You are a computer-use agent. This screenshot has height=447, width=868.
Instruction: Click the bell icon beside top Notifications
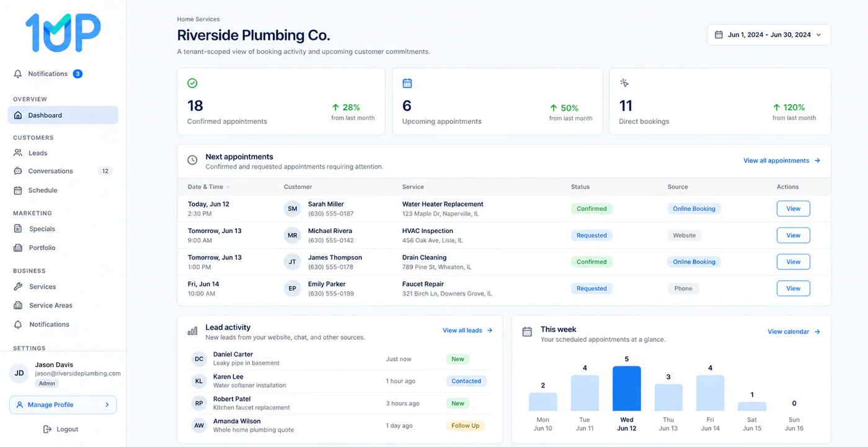coord(18,74)
